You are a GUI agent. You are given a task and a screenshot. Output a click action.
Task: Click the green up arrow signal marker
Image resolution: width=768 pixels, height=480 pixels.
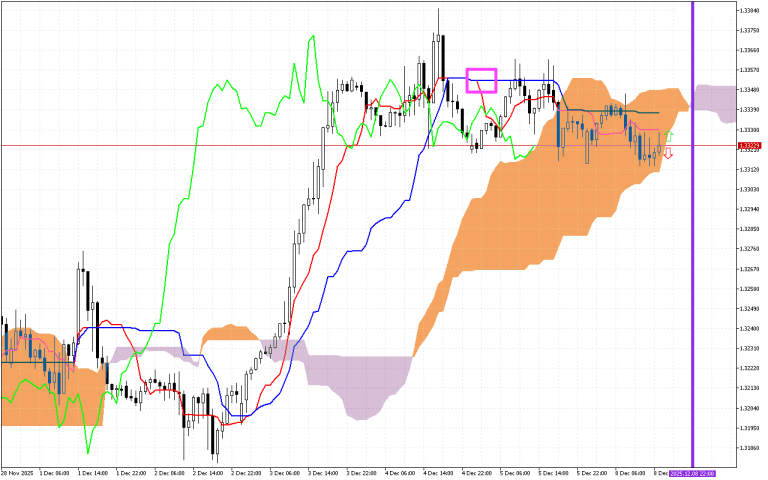point(669,137)
